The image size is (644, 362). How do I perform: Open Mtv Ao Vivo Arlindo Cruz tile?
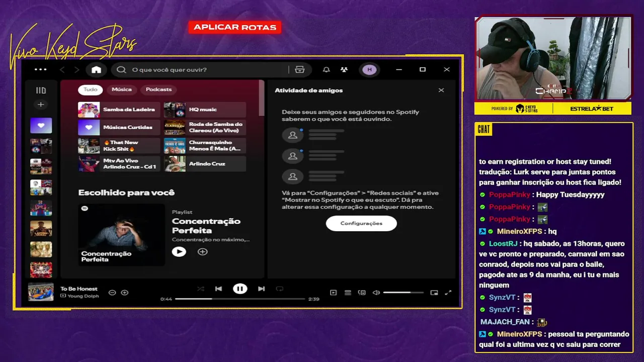[119, 164]
